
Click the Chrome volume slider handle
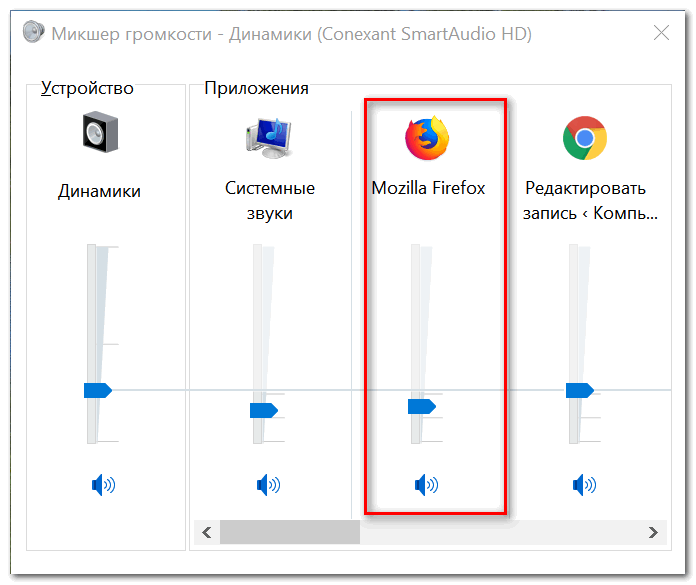click(x=580, y=390)
